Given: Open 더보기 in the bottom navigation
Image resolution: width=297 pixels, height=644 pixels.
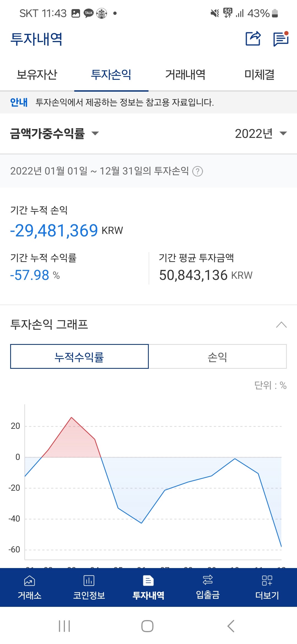Looking at the screenshot, I should (267, 587).
